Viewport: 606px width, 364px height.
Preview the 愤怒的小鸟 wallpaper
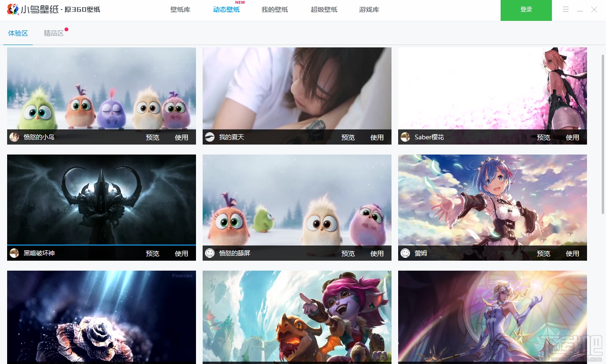[x=153, y=137]
